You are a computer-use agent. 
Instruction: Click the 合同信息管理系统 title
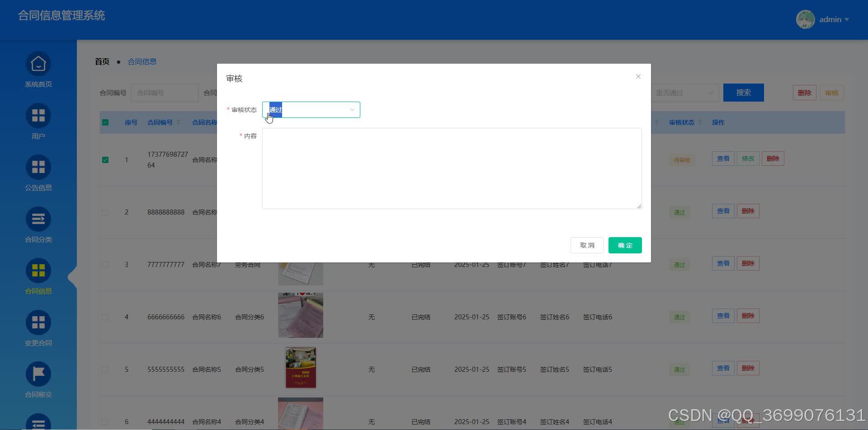tap(61, 15)
